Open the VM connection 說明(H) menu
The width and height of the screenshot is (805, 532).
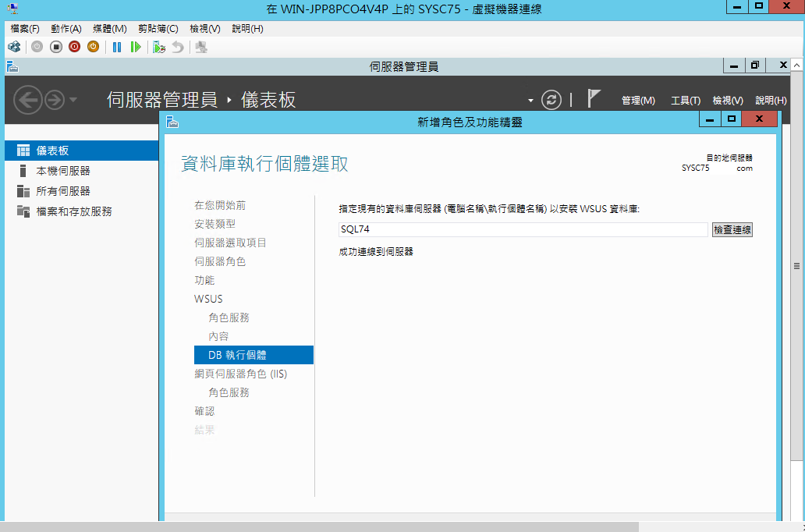(247, 29)
